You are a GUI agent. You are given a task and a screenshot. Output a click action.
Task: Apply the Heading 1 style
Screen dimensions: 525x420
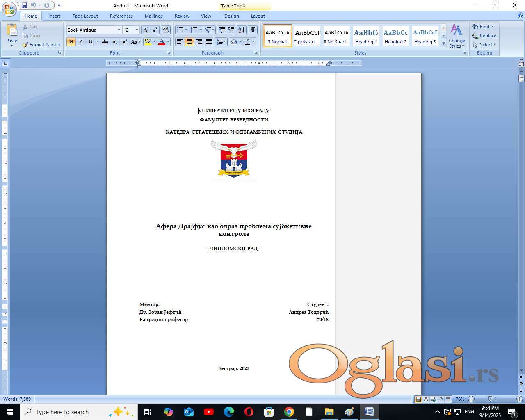click(x=366, y=36)
